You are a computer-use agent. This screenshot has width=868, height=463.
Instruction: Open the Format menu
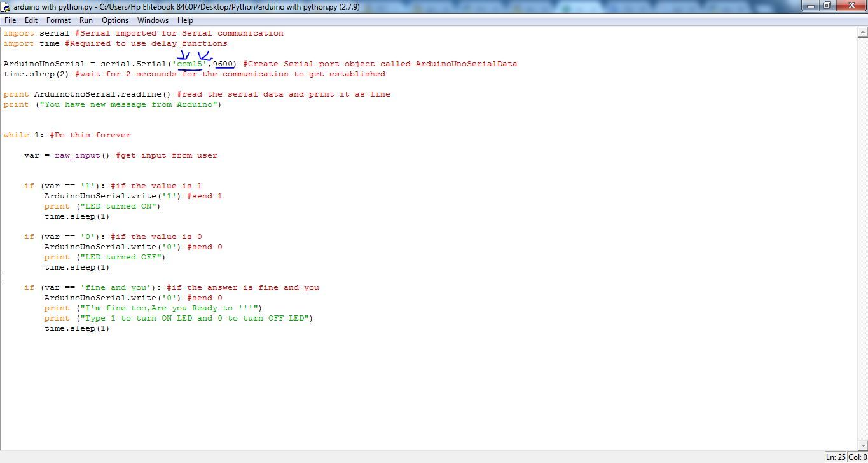(x=57, y=20)
